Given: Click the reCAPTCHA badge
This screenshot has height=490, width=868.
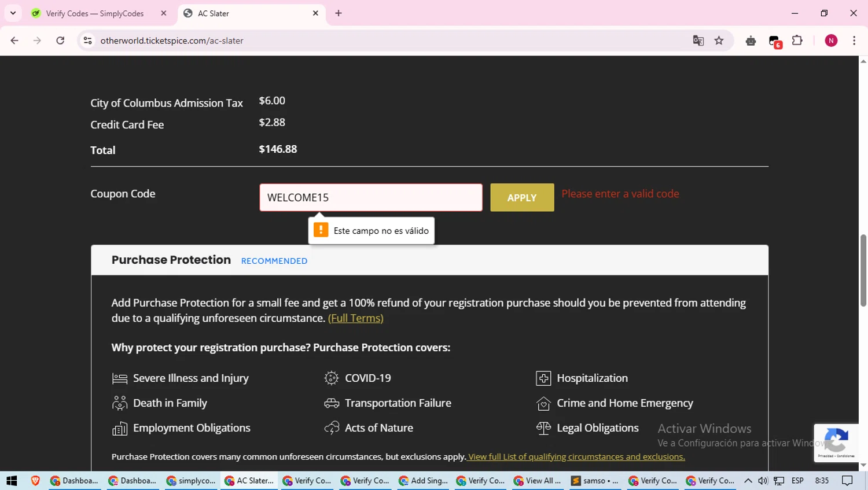Looking at the screenshot, I should pyautogui.click(x=836, y=443).
